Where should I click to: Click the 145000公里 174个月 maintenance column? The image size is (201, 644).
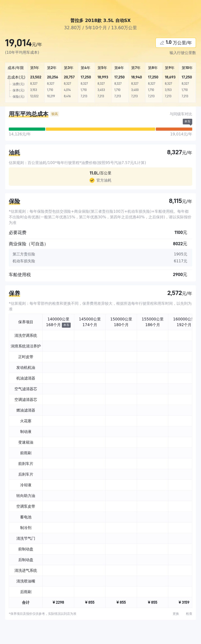pos(90,322)
